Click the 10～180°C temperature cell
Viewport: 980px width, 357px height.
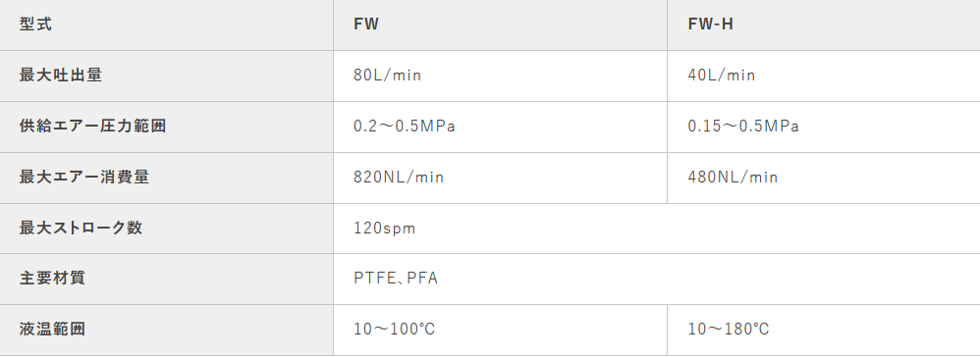click(824, 331)
